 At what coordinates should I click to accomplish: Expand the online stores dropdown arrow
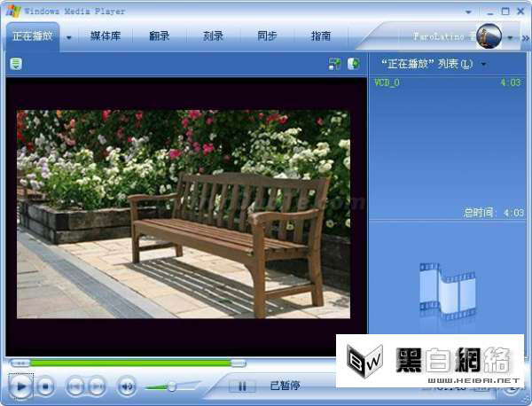510,37
